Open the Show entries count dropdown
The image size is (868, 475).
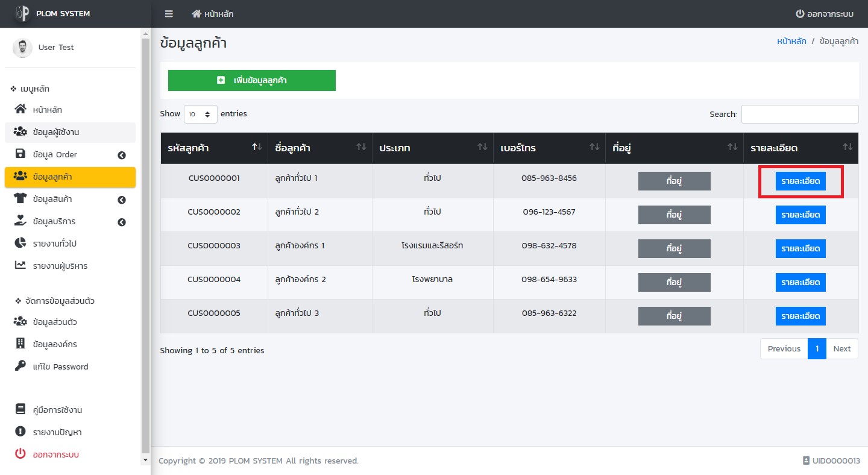pos(200,114)
